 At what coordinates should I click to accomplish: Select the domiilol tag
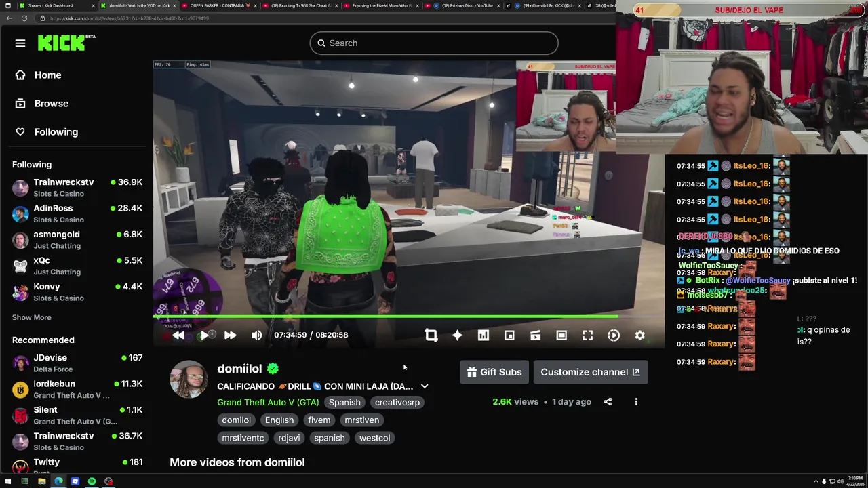[236, 420]
